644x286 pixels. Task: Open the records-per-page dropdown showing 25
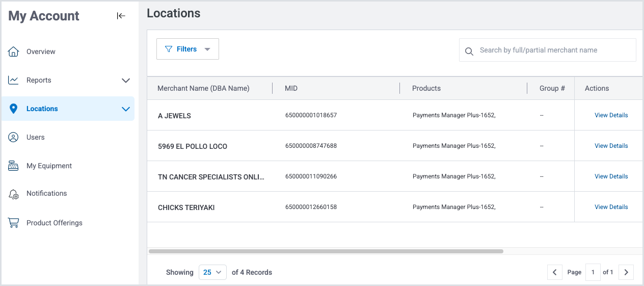point(212,272)
